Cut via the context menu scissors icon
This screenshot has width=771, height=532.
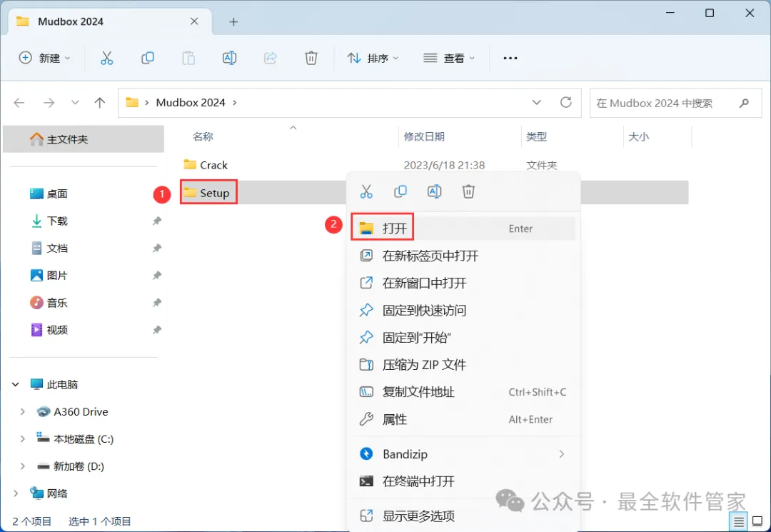pos(366,191)
